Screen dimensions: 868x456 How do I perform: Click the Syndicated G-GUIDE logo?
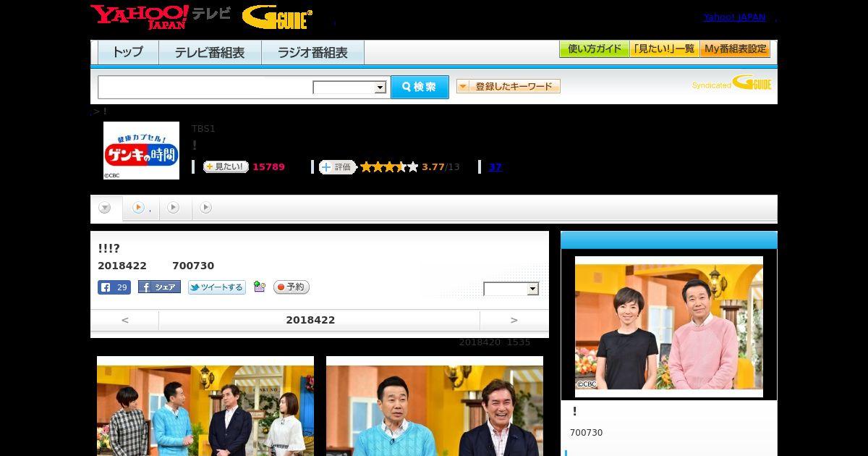point(731,83)
